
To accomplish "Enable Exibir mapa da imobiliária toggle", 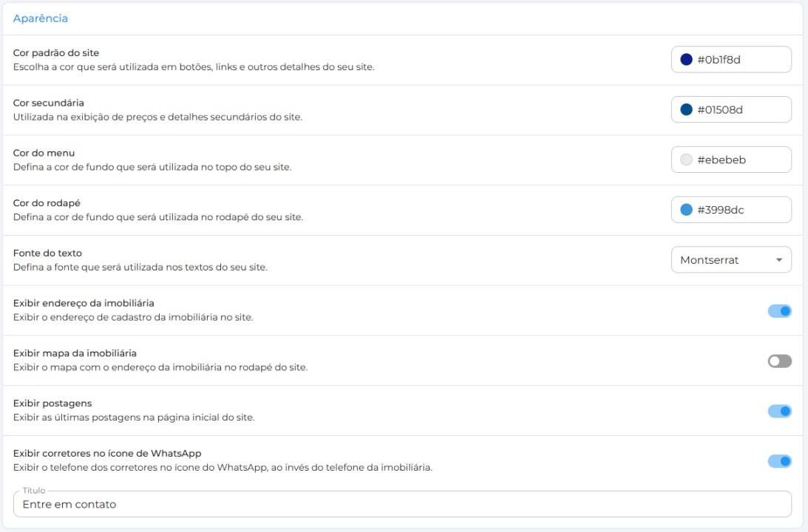I will (780, 361).
